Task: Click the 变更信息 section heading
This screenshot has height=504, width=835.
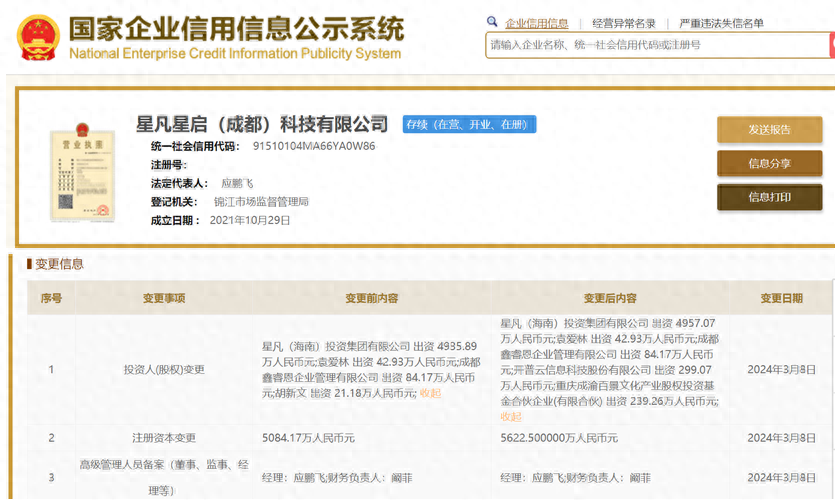Action: pyautogui.click(x=59, y=264)
